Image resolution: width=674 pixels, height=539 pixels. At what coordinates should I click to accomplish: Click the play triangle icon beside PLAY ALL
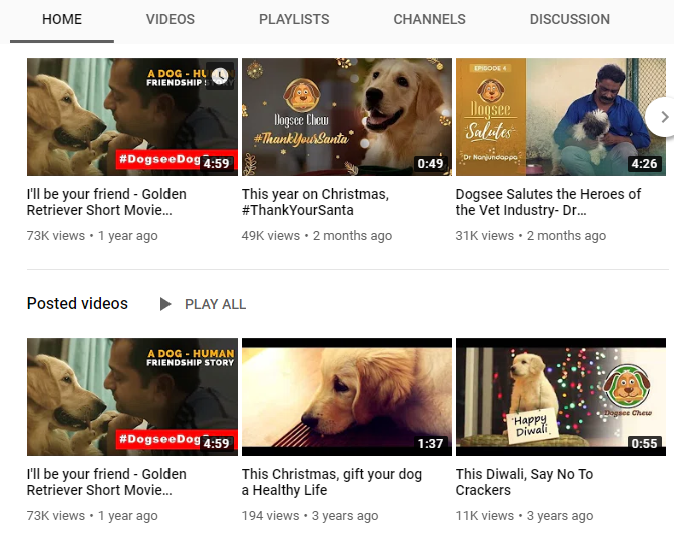pyautogui.click(x=165, y=304)
